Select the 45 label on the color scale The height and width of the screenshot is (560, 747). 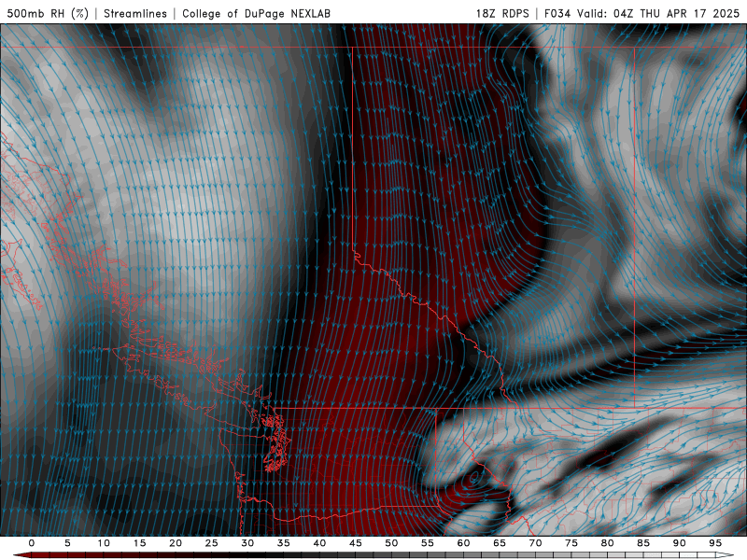[356, 543]
